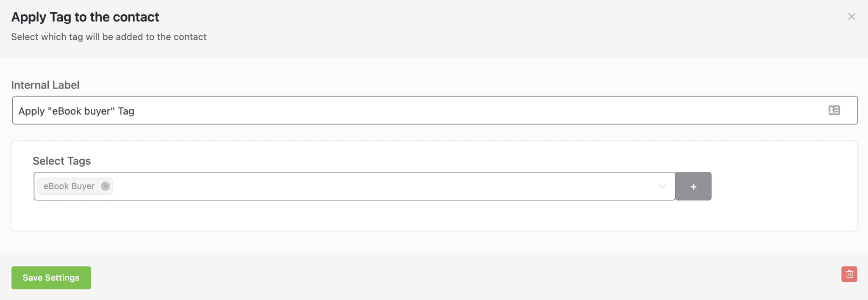Click the empty area of the tags selector

[x=381, y=186]
